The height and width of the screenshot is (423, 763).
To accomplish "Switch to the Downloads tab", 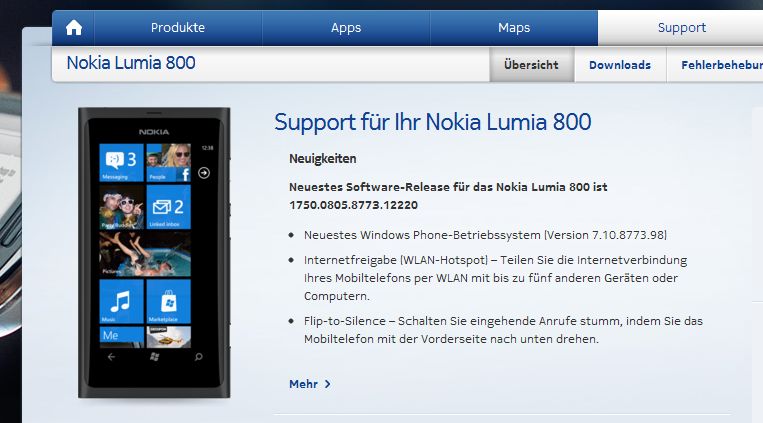I will coord(620,65).
